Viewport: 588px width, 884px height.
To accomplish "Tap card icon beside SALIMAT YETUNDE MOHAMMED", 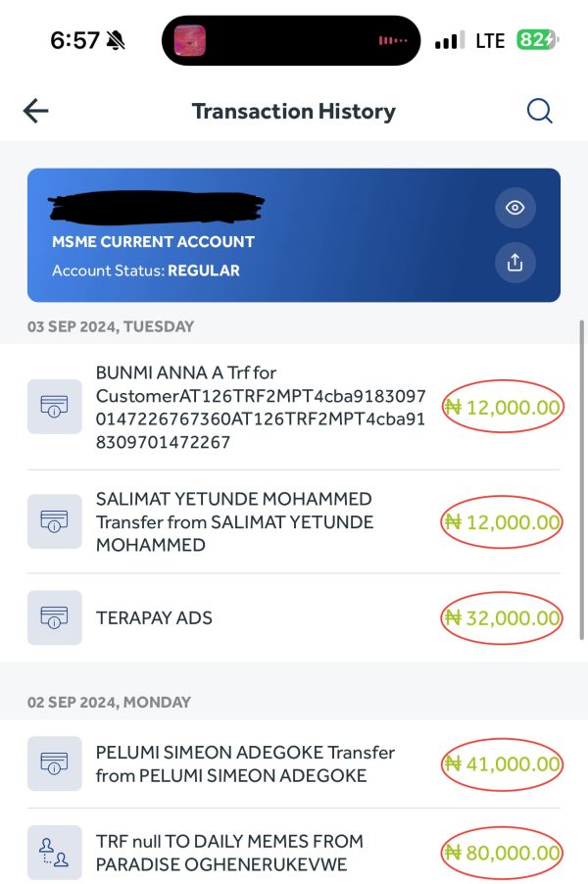I will tap(55, 521).
